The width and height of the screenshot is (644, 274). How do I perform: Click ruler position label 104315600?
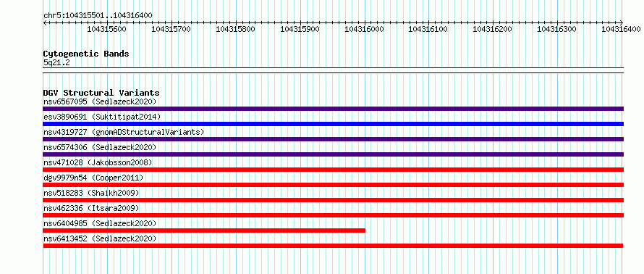click(x=107, y=29)
